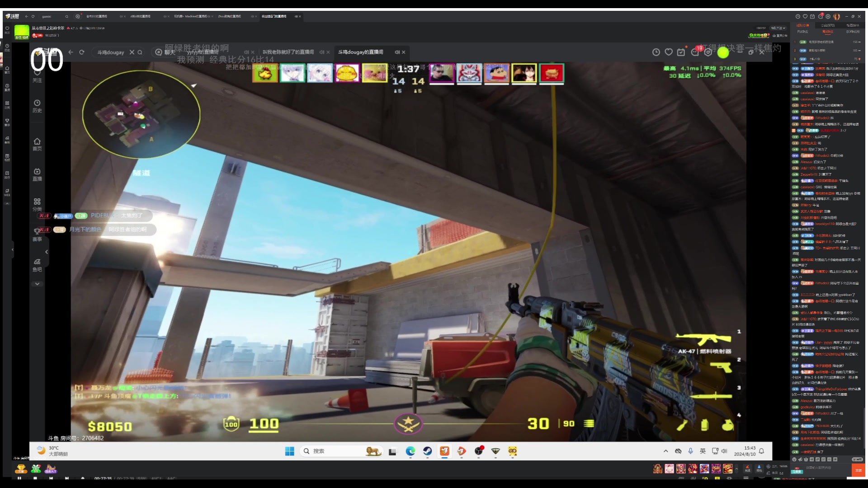Open watch history in outer client top-right
Viewport: 868px width, 488px height.
coord(798,16)
